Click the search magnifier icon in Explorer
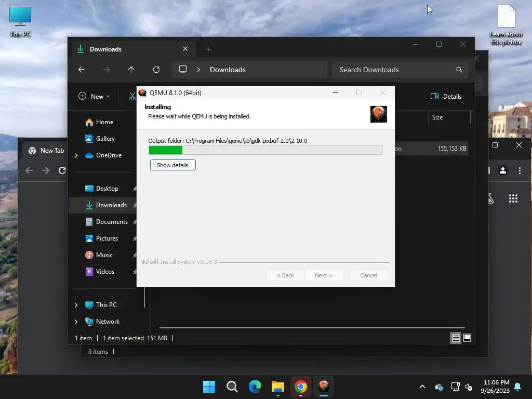532x399 pixels. 459,70
